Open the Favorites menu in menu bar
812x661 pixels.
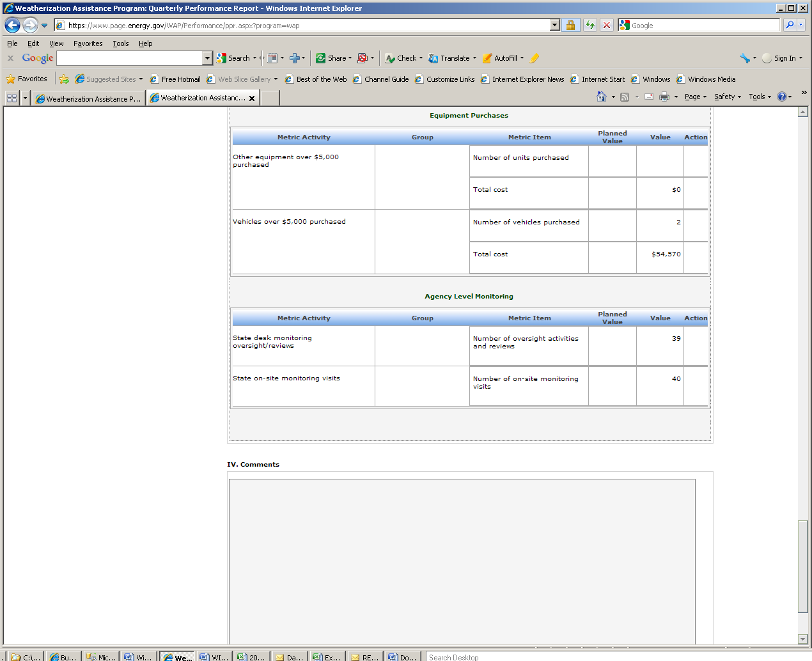click(88, 43)
